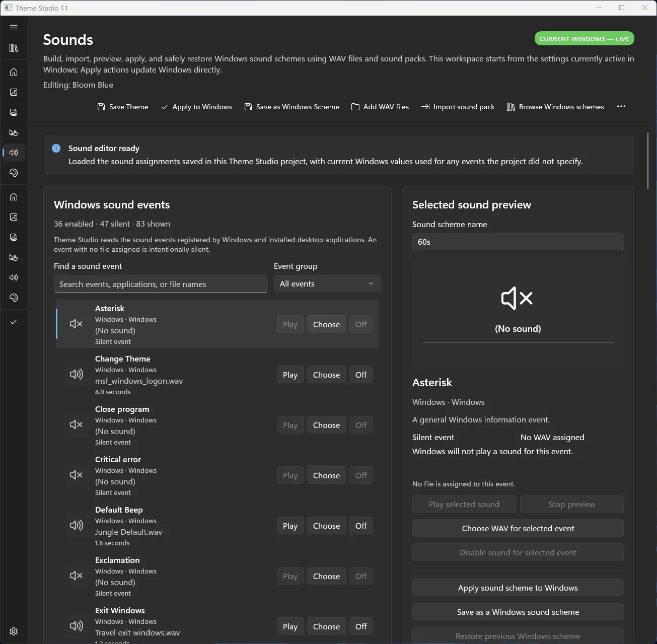Click Apply sound scheme to Windows button
This screenshot has height=644, width=657.
518,588
